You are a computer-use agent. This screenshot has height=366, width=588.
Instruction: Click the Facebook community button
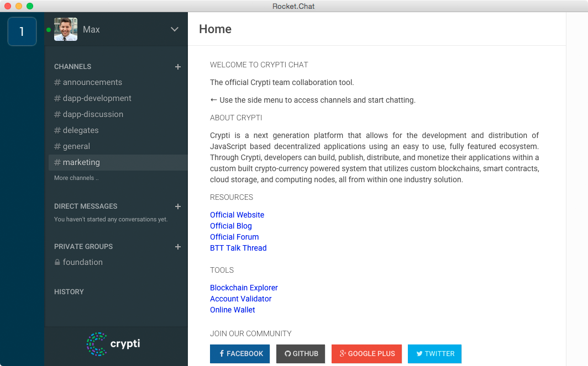coord(240,354)
